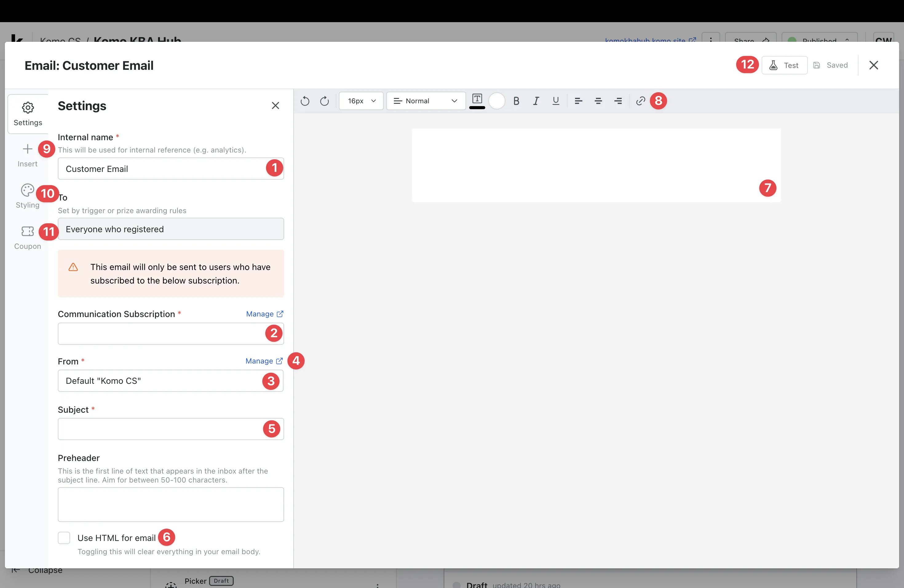Screen dimensions: 904x588
Task: Click the email body canvas
Action: click(x=596, y=166)
